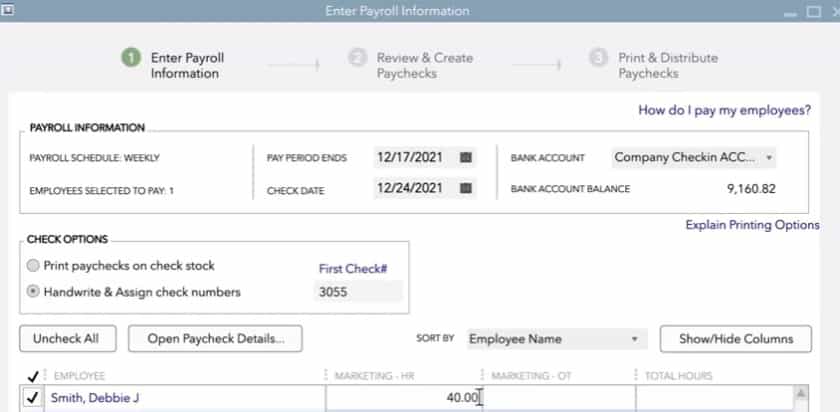
Task: Open the Bank Account dropdown
Action: [694, 158]
